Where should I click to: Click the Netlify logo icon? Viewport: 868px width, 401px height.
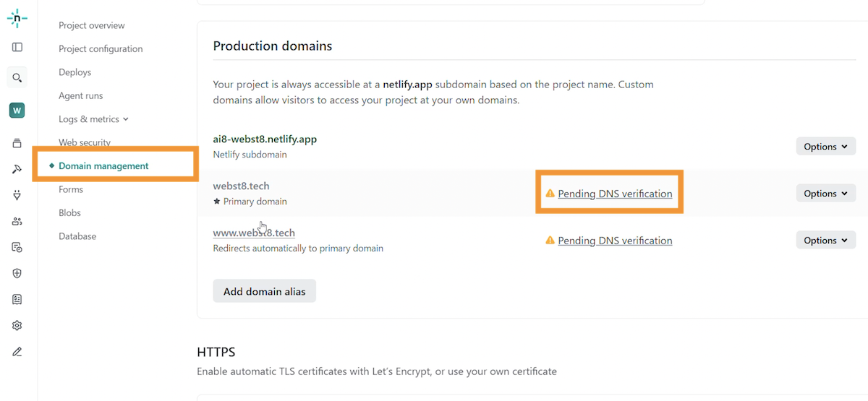[17, 19]
